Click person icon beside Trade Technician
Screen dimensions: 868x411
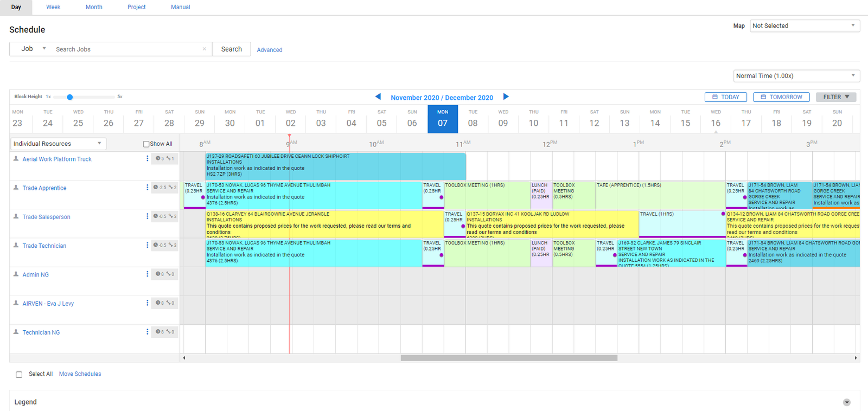(x=16, y=245)
